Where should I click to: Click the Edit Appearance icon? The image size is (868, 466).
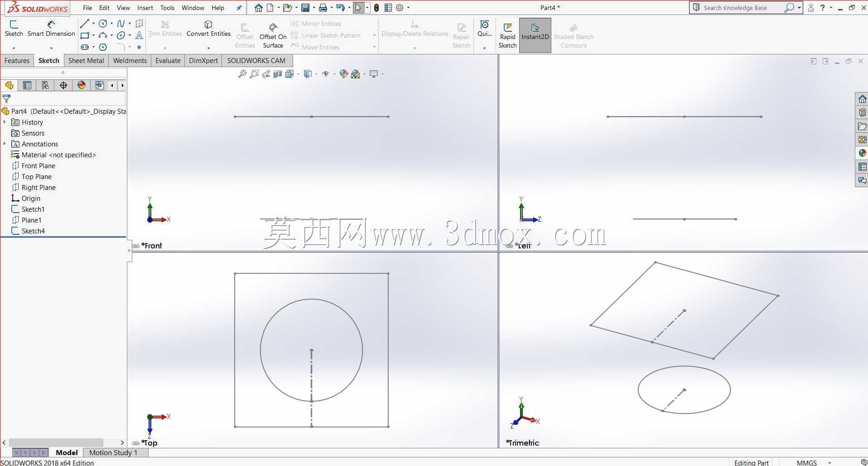pyautogui.click(x=344, y=74)
